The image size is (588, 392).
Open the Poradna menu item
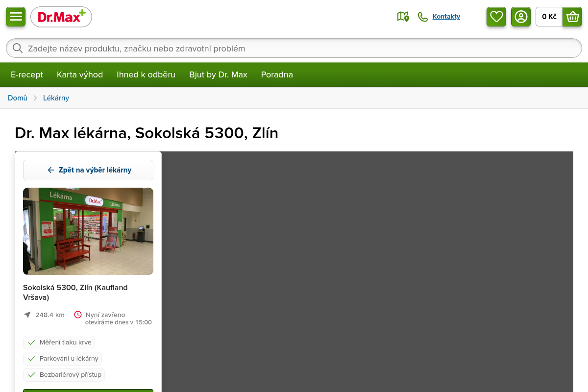(277, 74)
